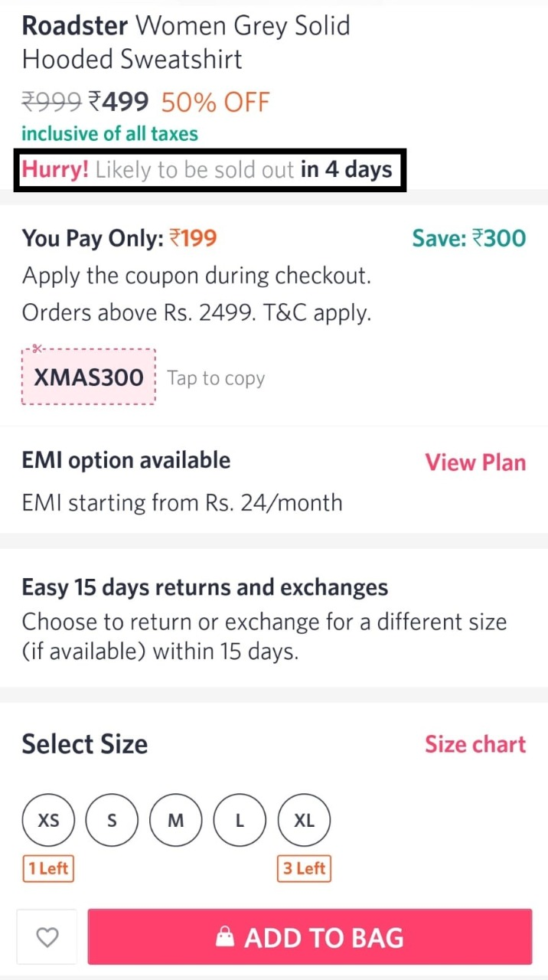
Task: Tap the '3 Left' badge under XL
Action: point(304,868)
